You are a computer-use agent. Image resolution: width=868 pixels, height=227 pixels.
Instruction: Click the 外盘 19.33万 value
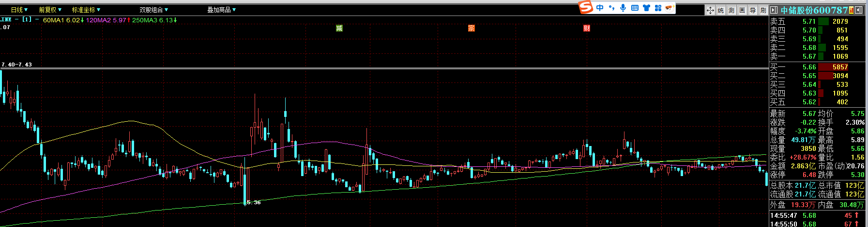803,205
